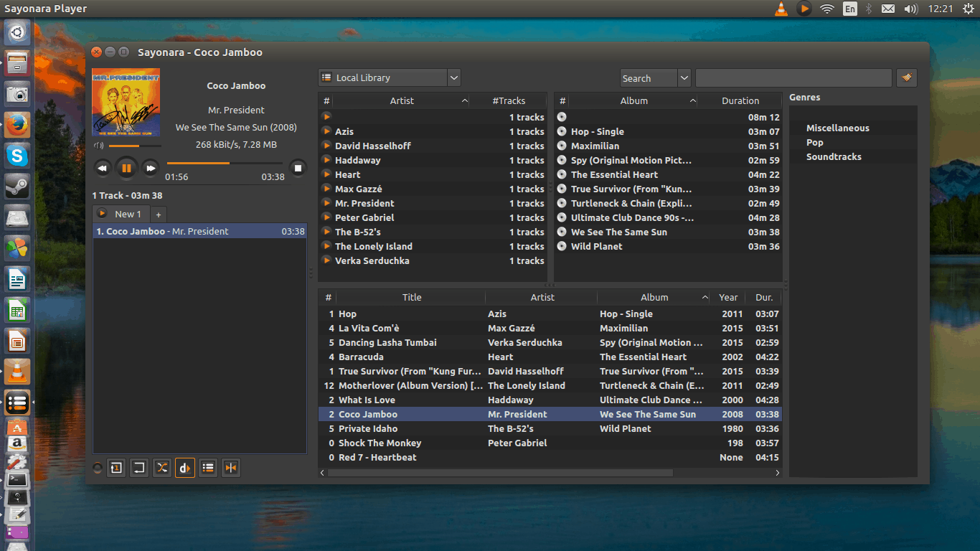Sort albums by Album column header
Image resolution: width=980 pixels, height=551 pixels.
coord(633,100)
